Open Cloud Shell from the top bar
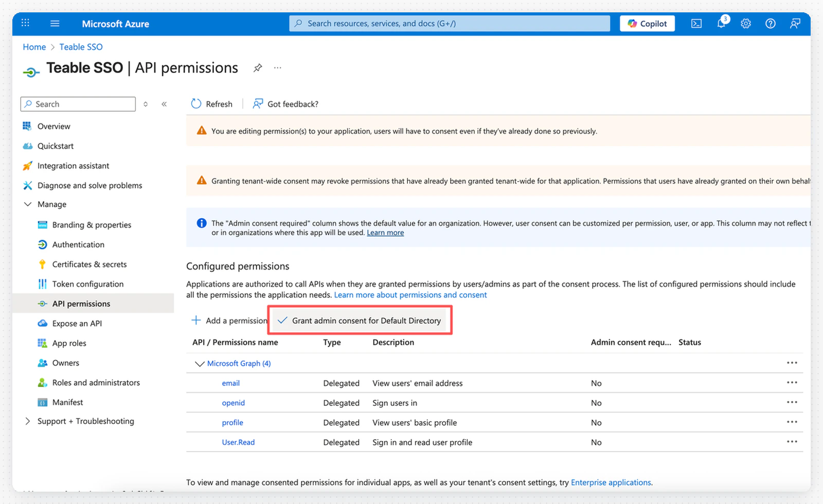823x504 pixels. point(696,24)
